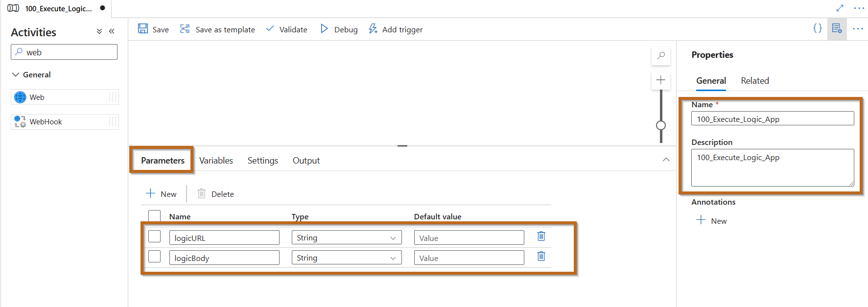The height and width of the screenshot is (307, 868).
Task: Switch to the Variables tab
Action: (216, 161)
